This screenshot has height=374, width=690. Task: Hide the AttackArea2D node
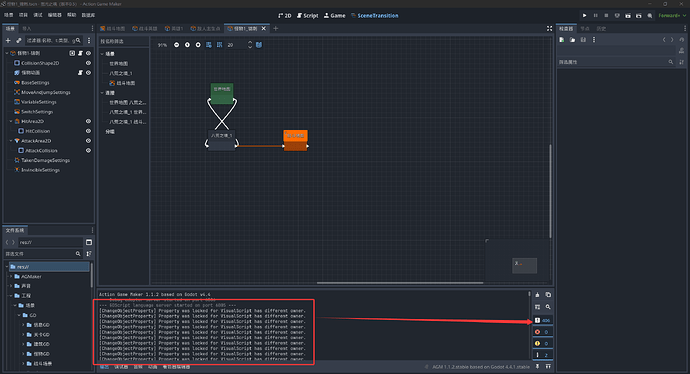tap(88, 141)
